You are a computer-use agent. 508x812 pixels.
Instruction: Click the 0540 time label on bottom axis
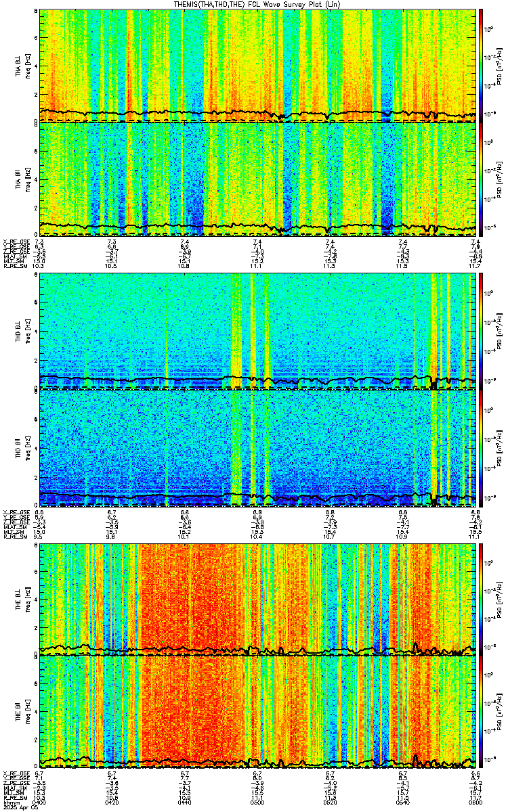tap(403, 803)
